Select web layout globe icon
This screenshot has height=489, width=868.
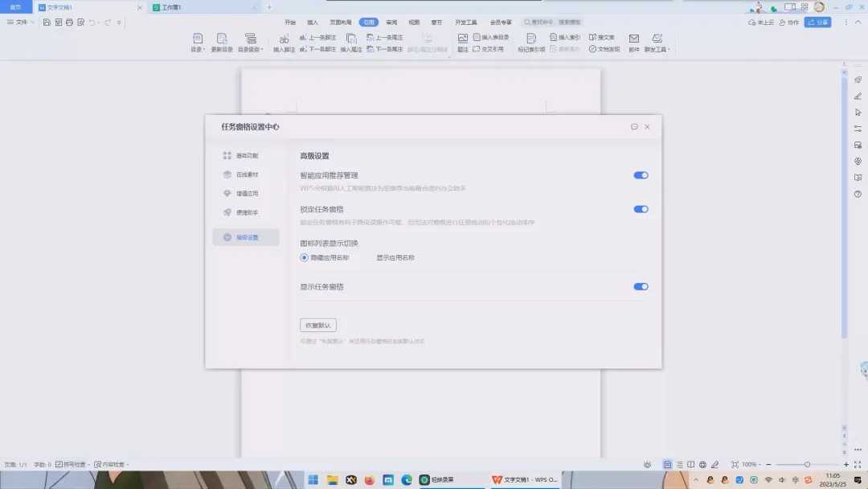[x=702, y=465]
